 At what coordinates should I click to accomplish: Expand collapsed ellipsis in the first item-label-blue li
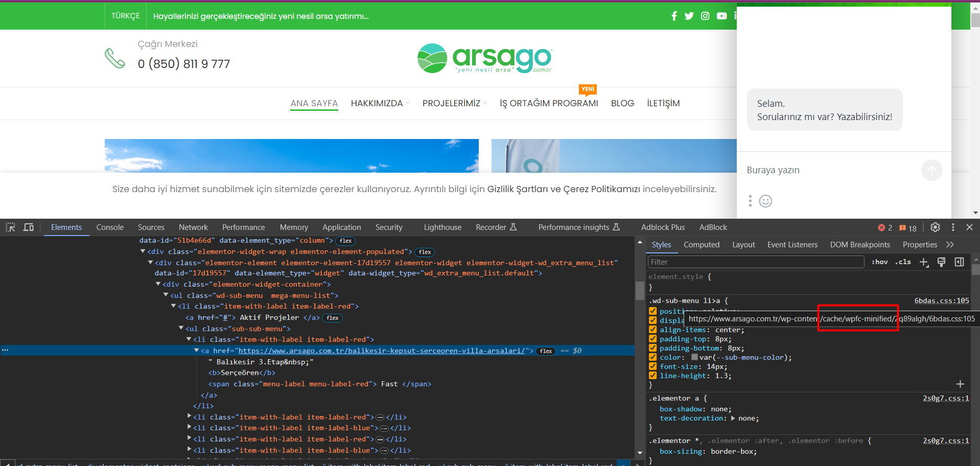384,428
